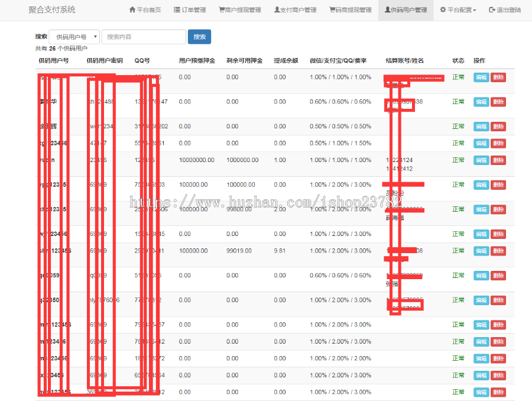Click the 99800.00 remaining deposit cell

239,209
